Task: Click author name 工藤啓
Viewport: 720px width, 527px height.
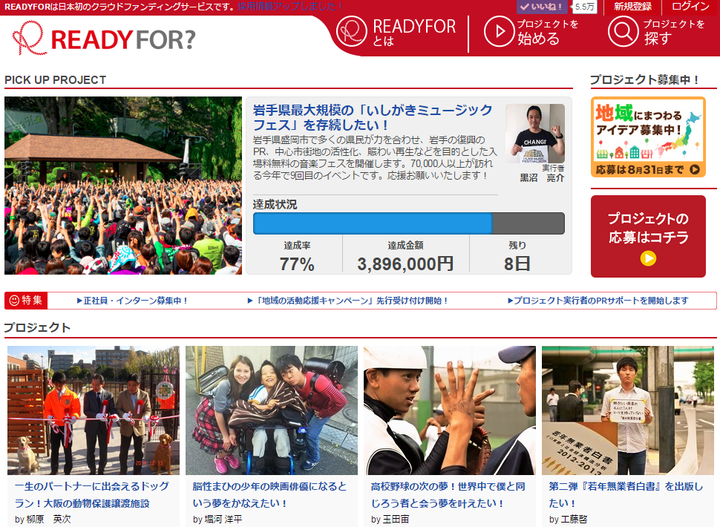Action: [x=574, y=519]
